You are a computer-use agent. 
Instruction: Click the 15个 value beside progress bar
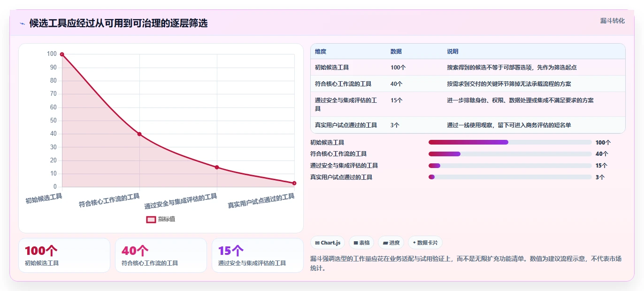(x=602, y=166)
